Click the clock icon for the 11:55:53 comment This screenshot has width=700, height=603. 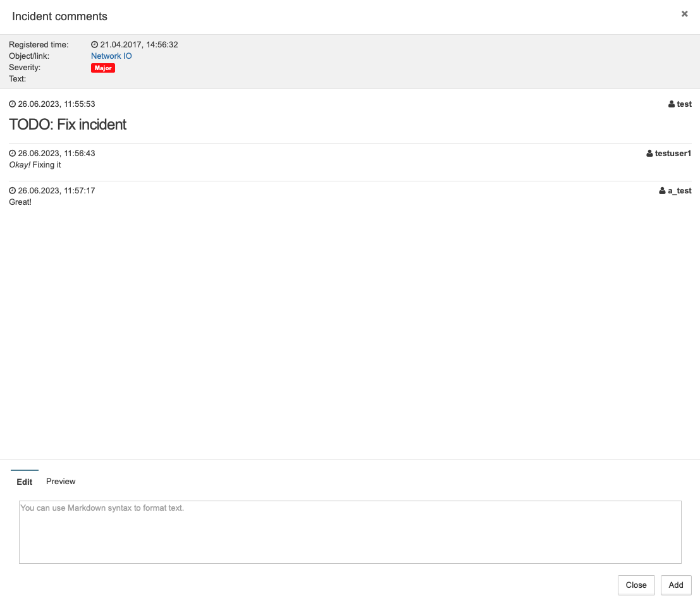point(13,104)
